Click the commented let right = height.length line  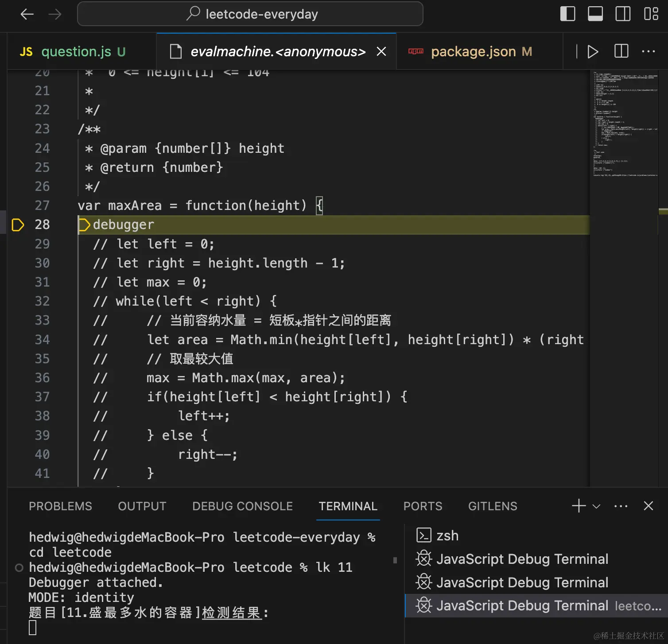(219, 263)
